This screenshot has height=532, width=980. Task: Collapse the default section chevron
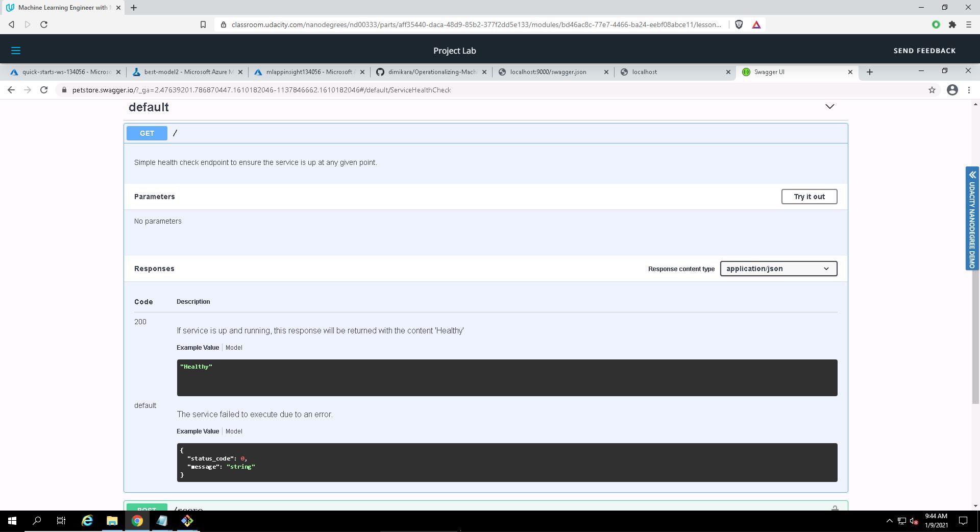pos(829,107)
